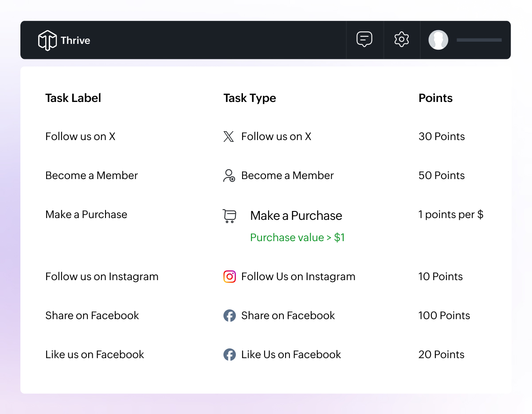Viewport: 532px width, 414px height.
Task: Select the Task Type column header
Action: click(250, 98)
